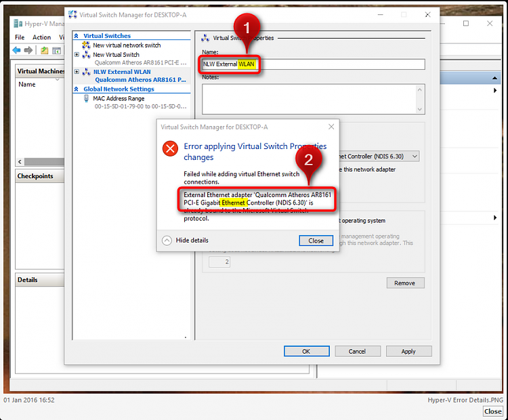
Task: Click the Back arrow in Hyper-V Manager toolbar
Action: pos(16,50)
